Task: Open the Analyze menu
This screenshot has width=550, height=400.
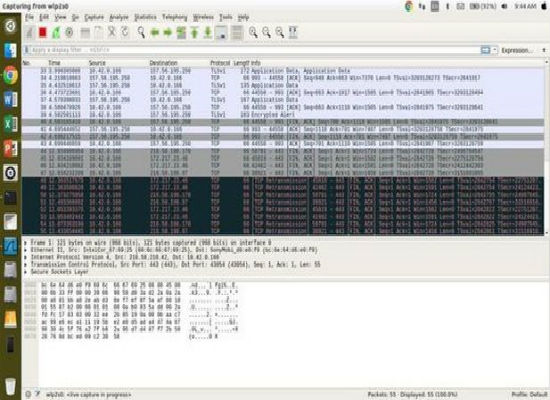Action: coord(119,17)
